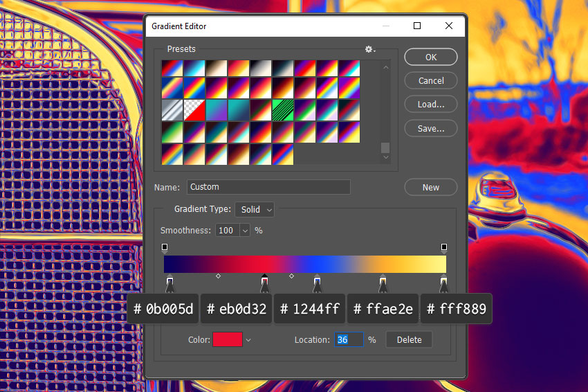Click Save... to export gradients
This screenshot has height=392, width=588.
click(431, 128)
